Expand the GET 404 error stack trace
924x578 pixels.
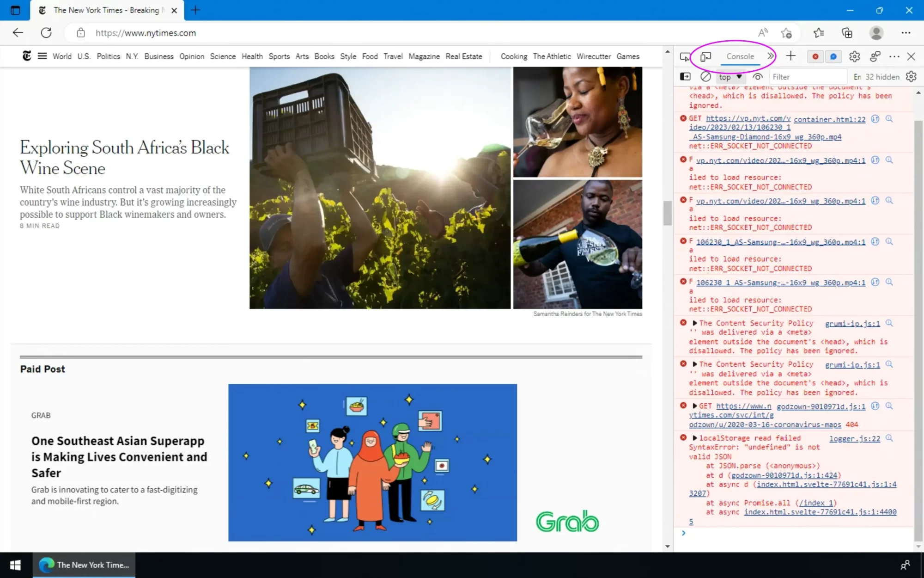(x=694, y=406)
